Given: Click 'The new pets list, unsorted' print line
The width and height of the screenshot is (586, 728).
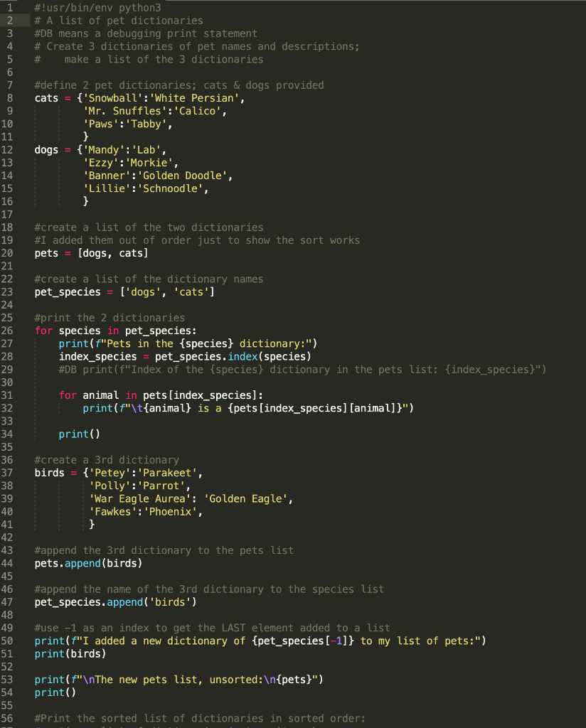Looking at the screenshot, I should point(179,680).
